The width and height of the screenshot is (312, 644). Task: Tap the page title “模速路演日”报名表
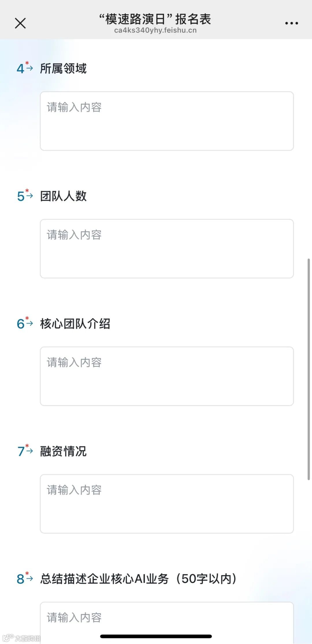point(155,19)
